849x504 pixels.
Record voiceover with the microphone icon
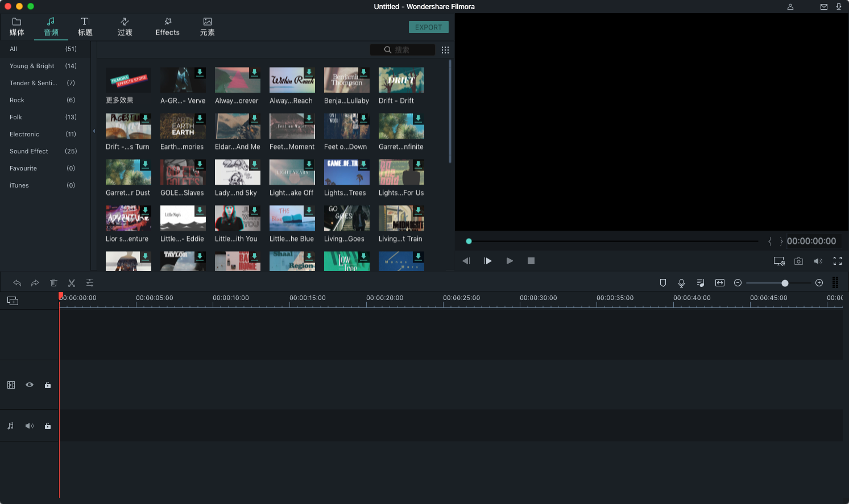point(681,282)
